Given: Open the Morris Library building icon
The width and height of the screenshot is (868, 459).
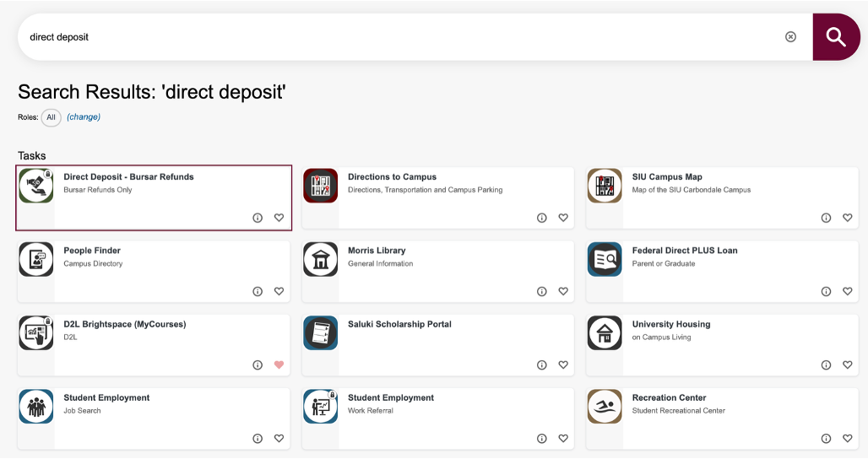Looking at the screenshot, I should [321, 259].
